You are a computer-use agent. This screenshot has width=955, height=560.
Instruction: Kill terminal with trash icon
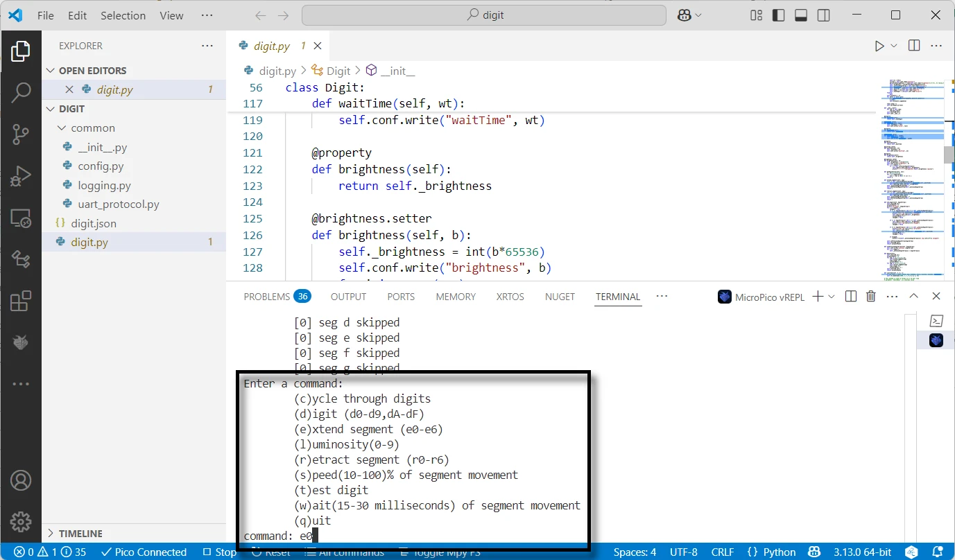click(871, 297)
